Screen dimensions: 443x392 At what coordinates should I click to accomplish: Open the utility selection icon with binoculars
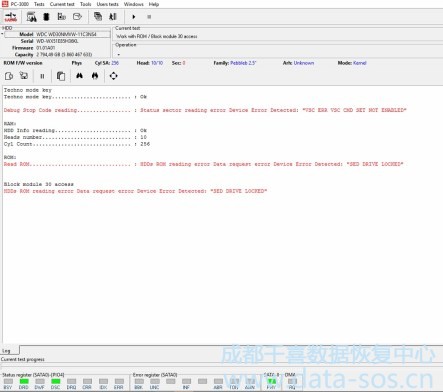point(31,17)
